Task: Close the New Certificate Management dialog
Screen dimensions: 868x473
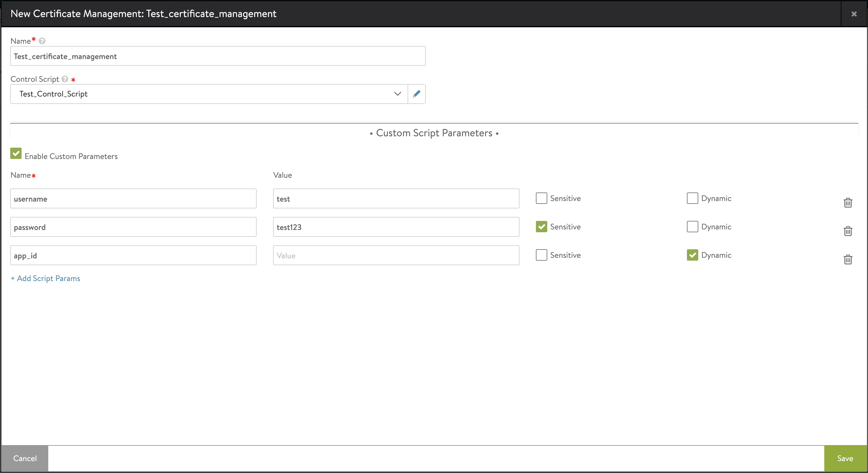Action: [854, 14]
